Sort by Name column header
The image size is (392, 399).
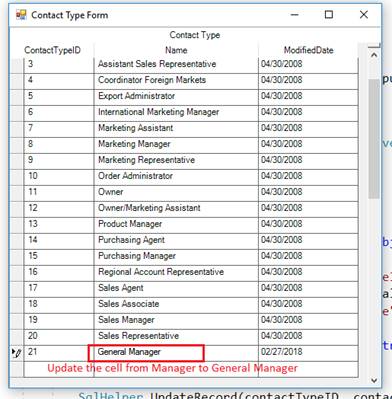(176, 50)
